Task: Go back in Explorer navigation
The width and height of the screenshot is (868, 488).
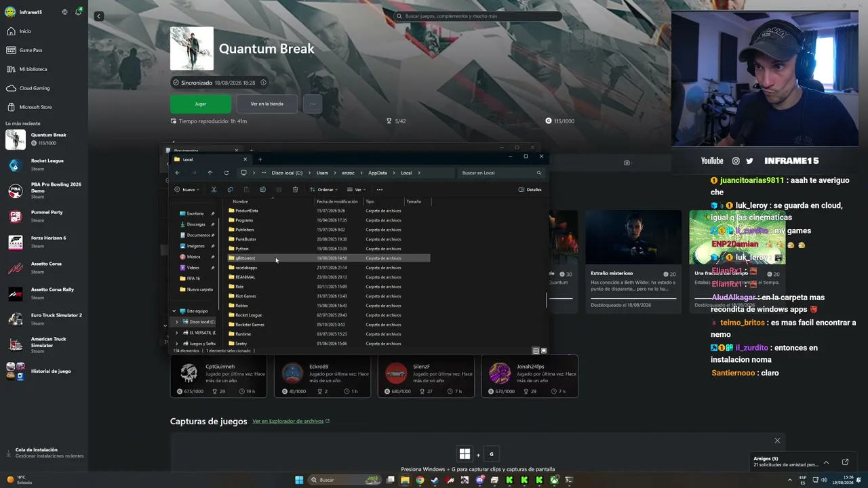Action: coord(178,173)
